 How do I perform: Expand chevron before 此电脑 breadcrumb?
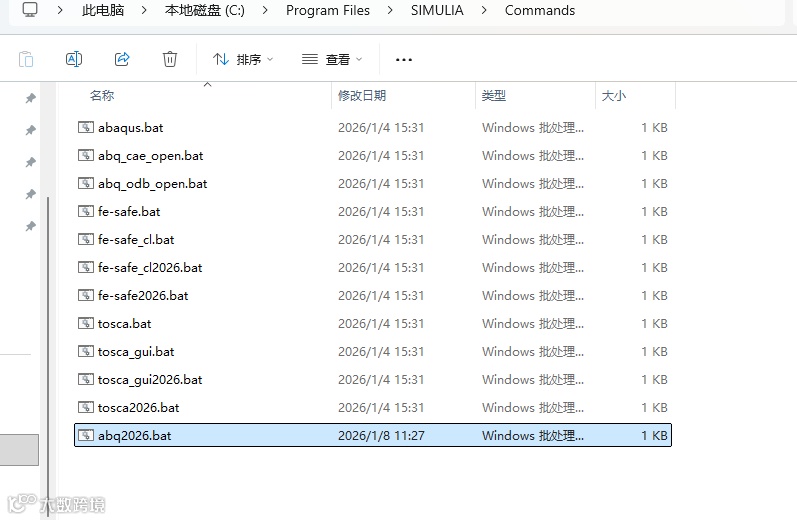[x=60, y=10]
